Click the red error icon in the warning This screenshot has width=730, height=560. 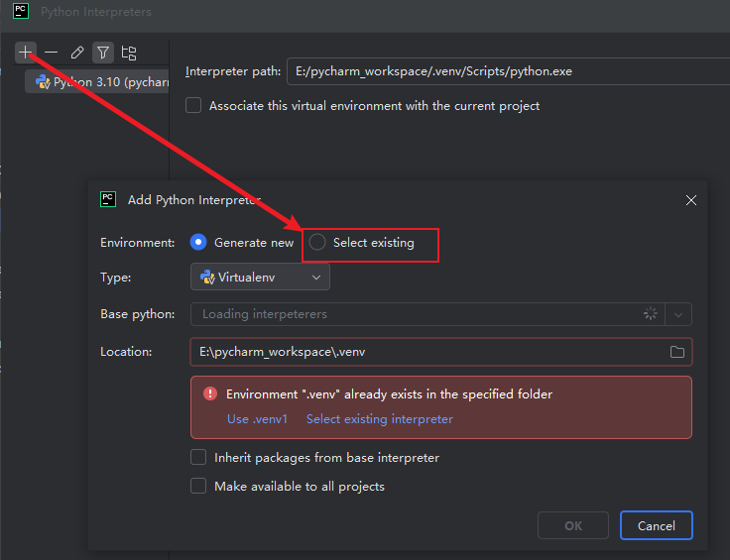point(210,393)
